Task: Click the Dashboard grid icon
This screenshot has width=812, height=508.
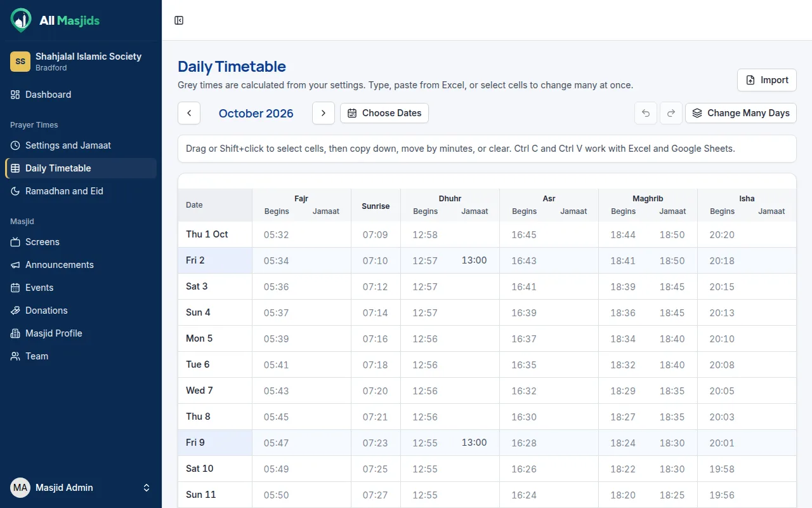Action: 15,95
